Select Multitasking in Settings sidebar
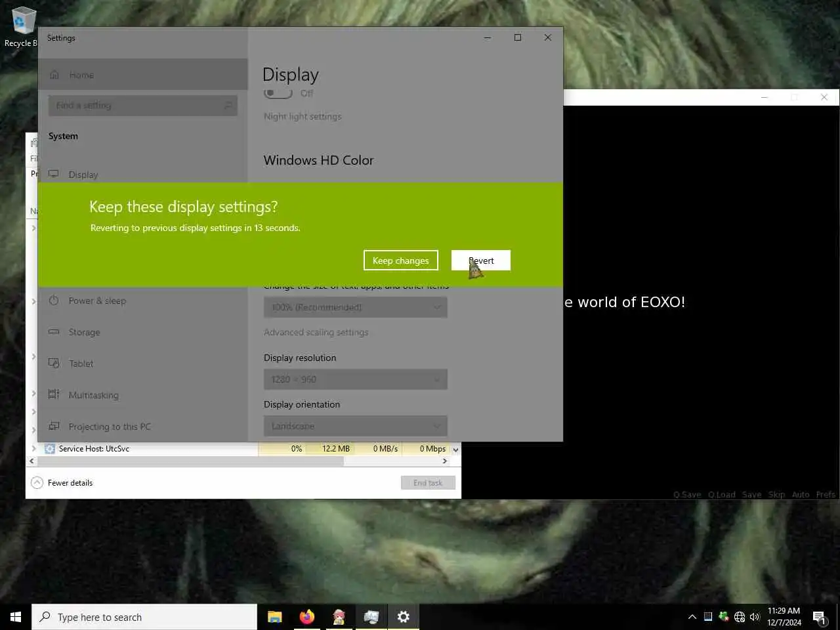840x630 pixels. click(x=143, y=395)
